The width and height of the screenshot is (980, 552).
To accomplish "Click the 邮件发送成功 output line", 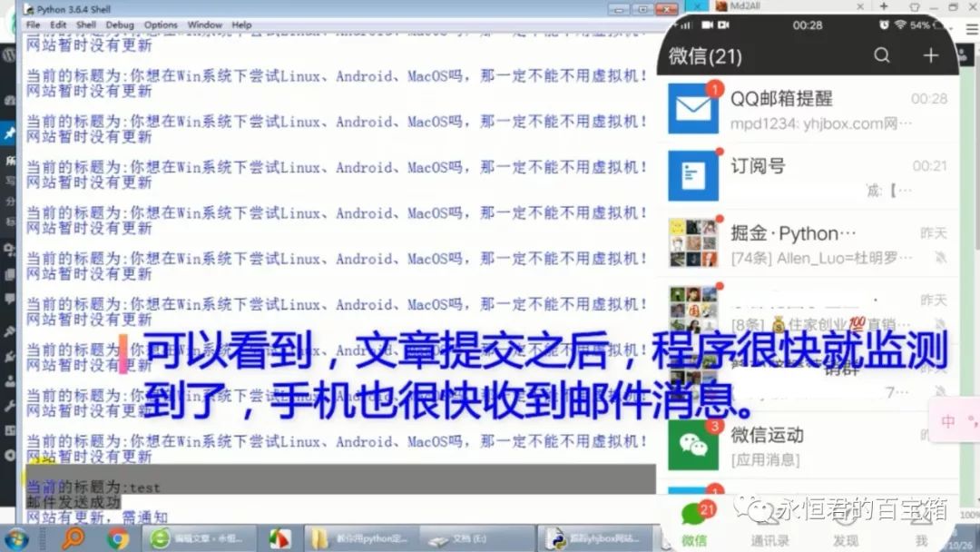I will [x=73, y=502].
